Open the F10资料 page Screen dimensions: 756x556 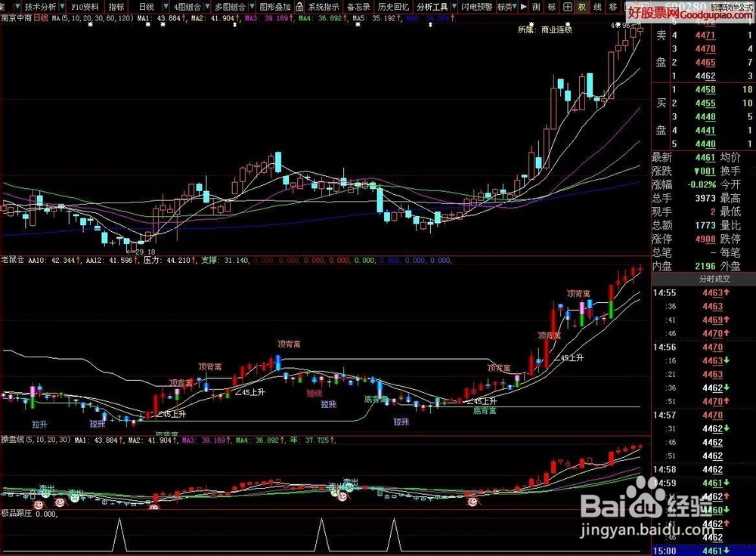[85, 7]
